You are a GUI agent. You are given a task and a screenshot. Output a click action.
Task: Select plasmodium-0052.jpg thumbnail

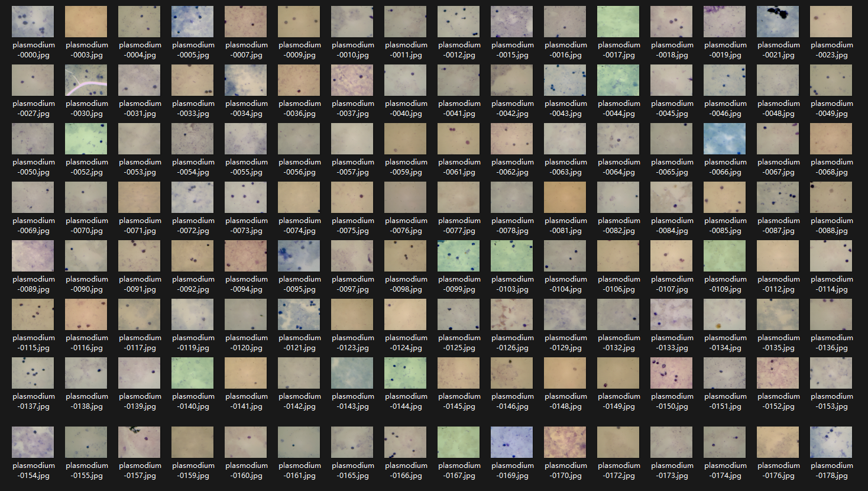[86, 139]
